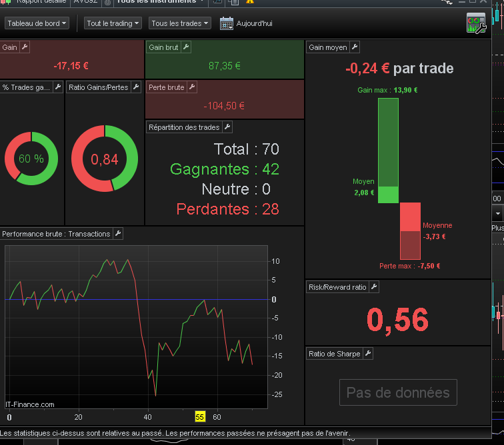Click the wrench beside % Trades ga...
This screenshot has height=445, width=504.
coord(58,87)
